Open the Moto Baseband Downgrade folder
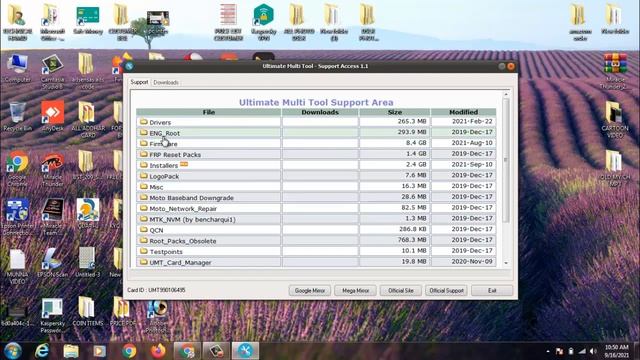Screen dimensions: 640x360 point(316,198)
